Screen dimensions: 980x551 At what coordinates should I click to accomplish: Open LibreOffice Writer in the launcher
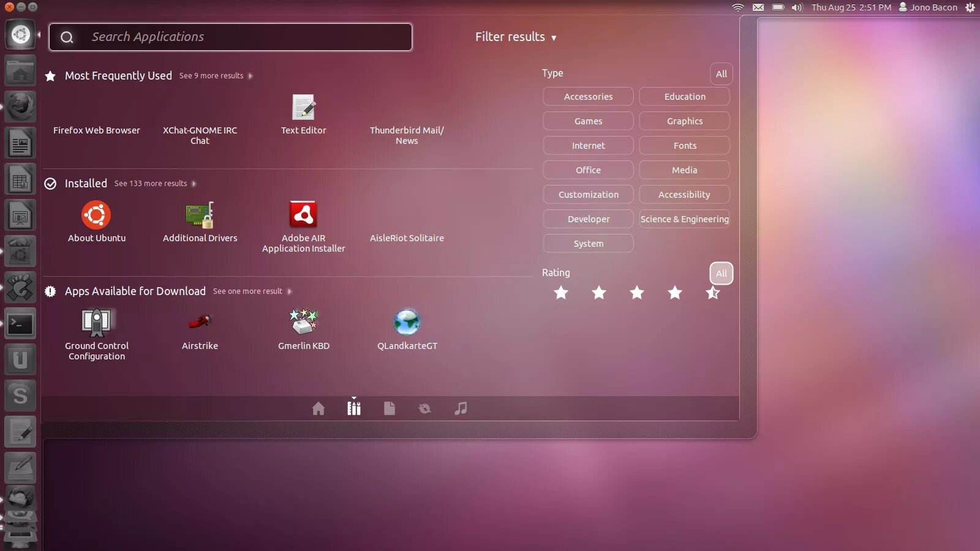point(20,143)
